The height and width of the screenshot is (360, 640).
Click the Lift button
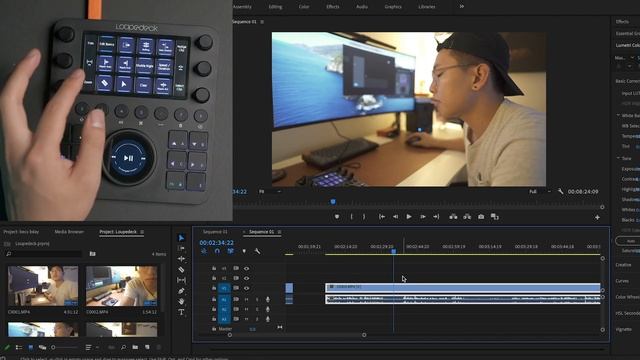[453, 217]
